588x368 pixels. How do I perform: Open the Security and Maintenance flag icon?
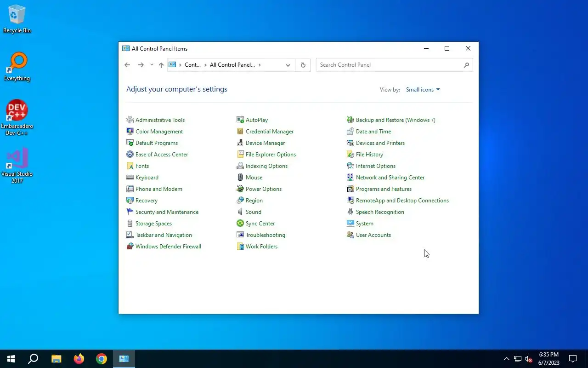coord(130,212)
